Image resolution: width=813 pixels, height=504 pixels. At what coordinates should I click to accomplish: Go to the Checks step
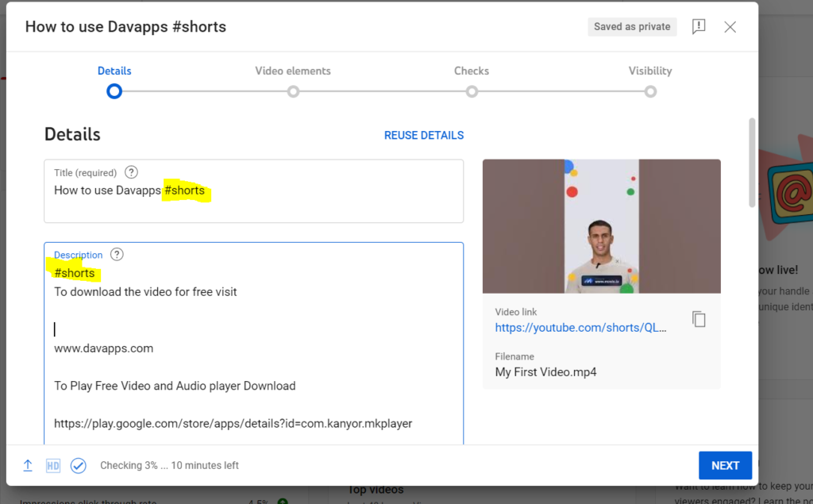(x=472, y=71)
